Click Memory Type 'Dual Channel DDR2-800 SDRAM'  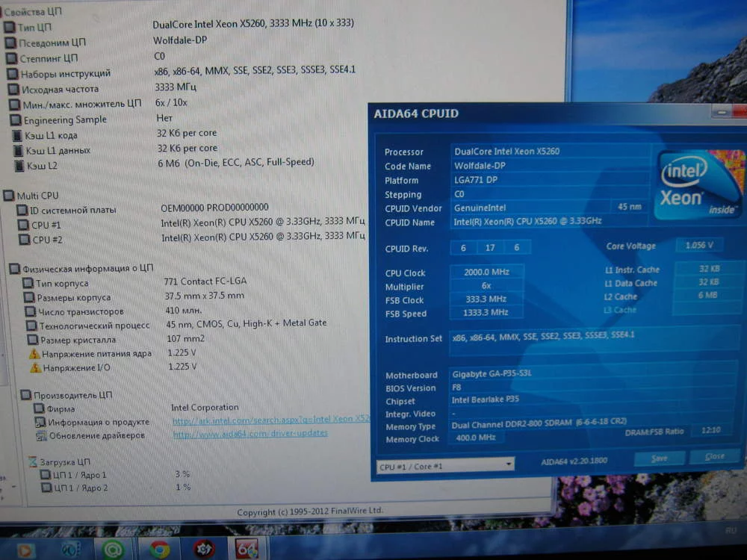[539, 424]
